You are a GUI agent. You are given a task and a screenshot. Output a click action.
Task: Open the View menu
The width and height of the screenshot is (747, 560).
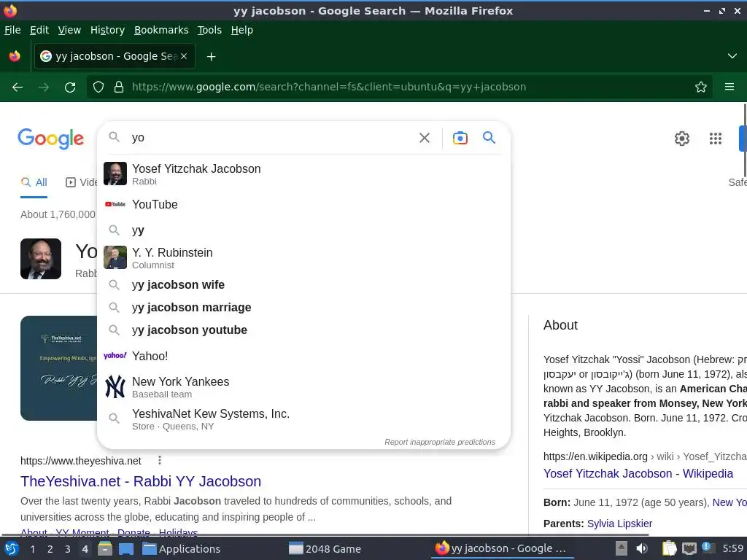tap(69, 30)
